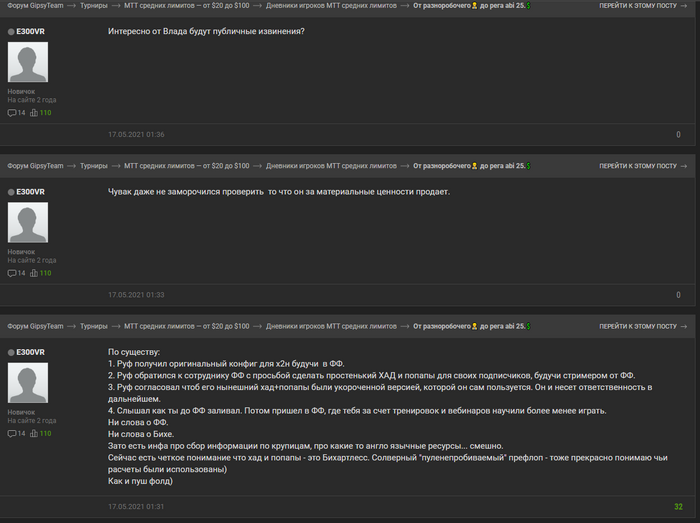Click the E300VR username in second post
This screenshot has width=700, height=523.
[x=30, y=192]
